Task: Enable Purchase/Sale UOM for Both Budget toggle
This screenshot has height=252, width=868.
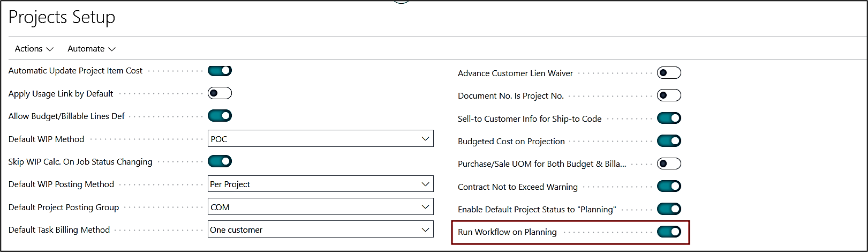Action: click(669, 164)
